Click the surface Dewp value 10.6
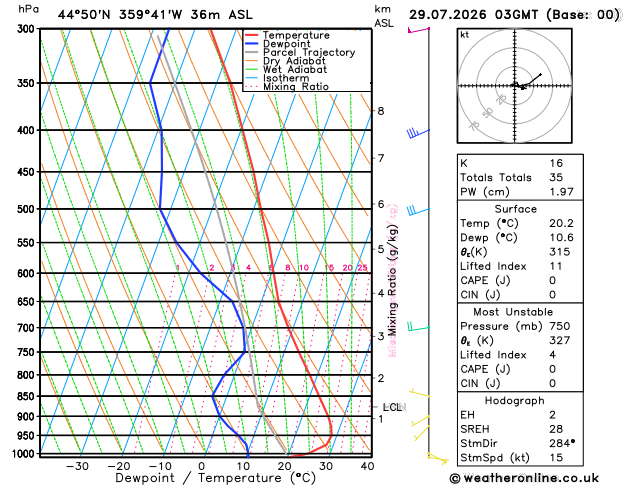 coord(561,237)
